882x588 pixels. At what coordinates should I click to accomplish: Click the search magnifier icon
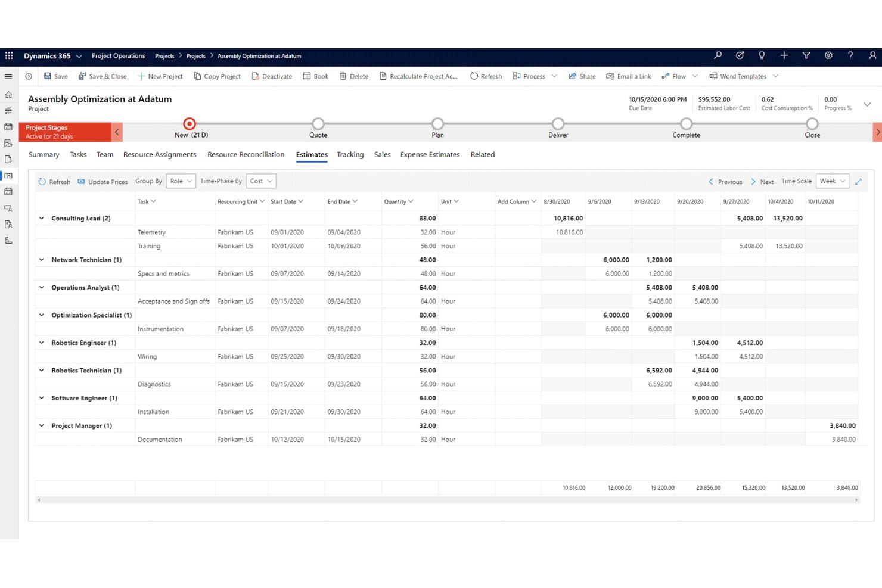click(718, 55)
